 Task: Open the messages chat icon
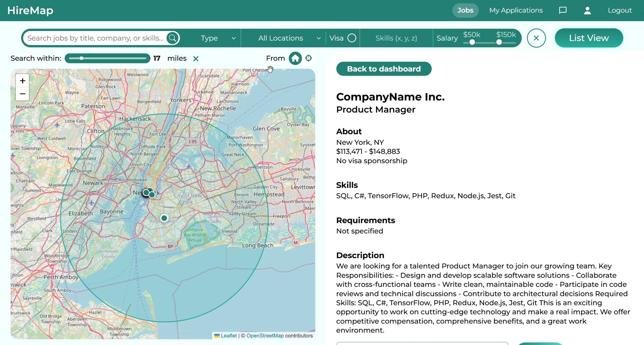[x=563, y=10]
